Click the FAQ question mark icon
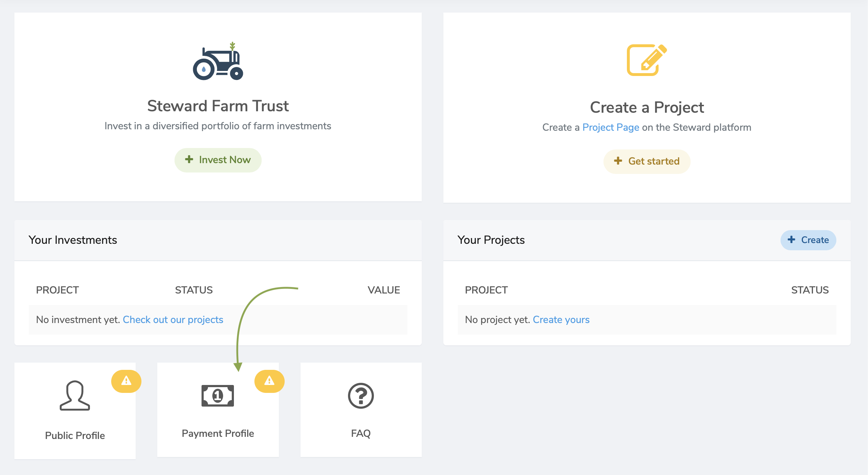This screenshot has height=475, width=868. (x=361, y=395)
